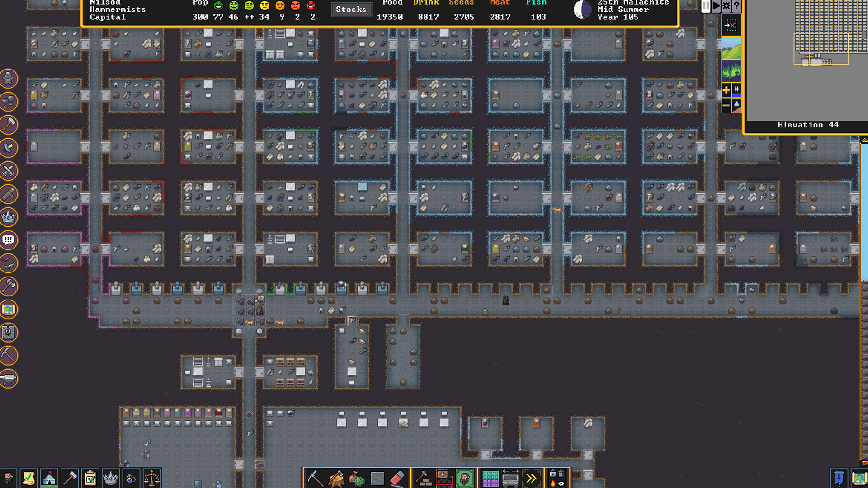Open the nobles crown screen
This screenshot has width=868, height=488.
click(111, 478)
